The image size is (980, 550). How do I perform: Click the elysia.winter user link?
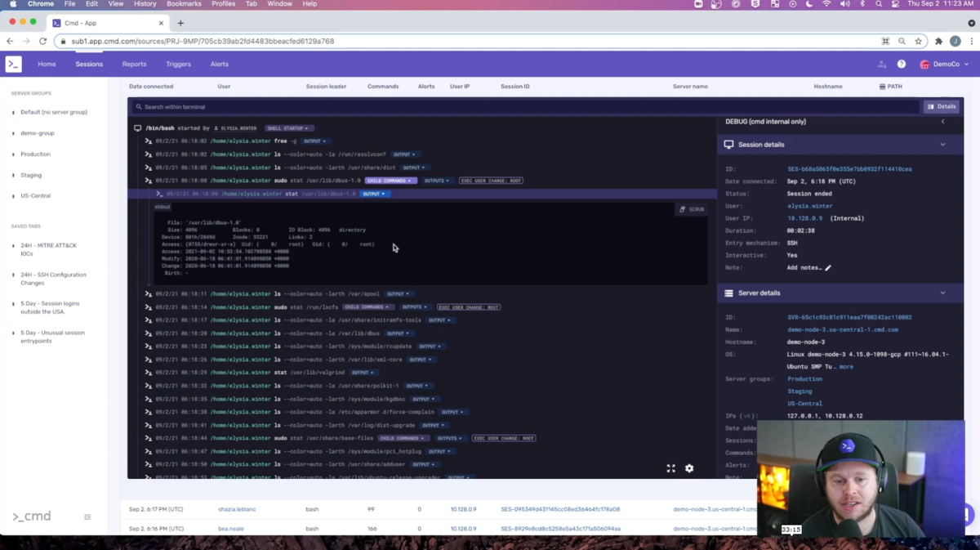[x=810, y=206]
